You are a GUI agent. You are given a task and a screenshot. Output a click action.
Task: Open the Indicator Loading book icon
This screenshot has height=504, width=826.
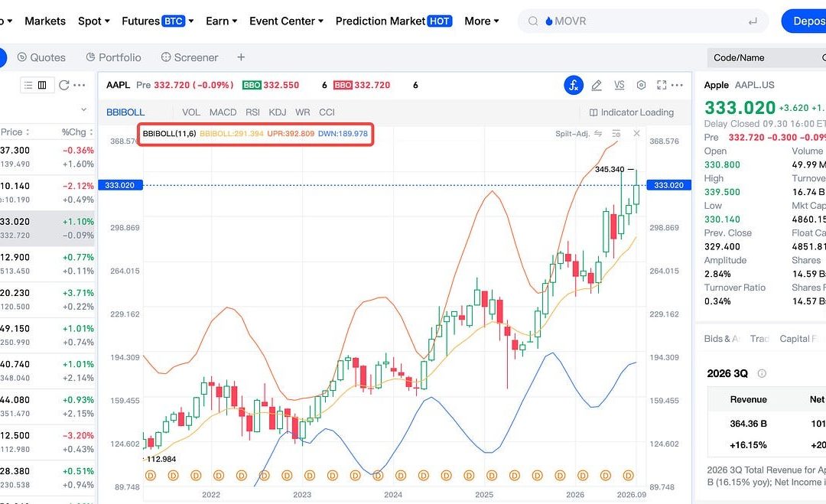point(593,112)
